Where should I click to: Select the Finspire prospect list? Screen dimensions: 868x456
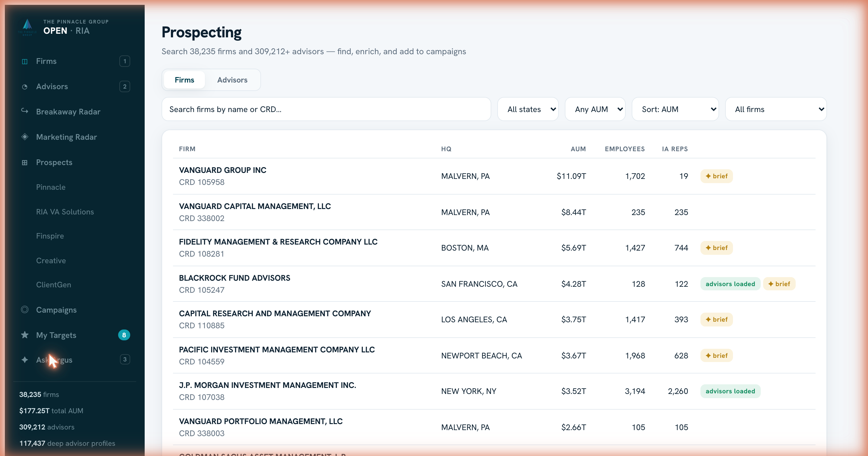[x=50, y=236]
